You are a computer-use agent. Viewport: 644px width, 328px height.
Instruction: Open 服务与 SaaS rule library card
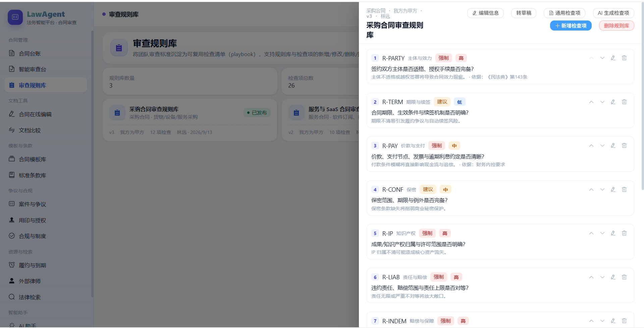pyautogui.click(x=320, y=120)
